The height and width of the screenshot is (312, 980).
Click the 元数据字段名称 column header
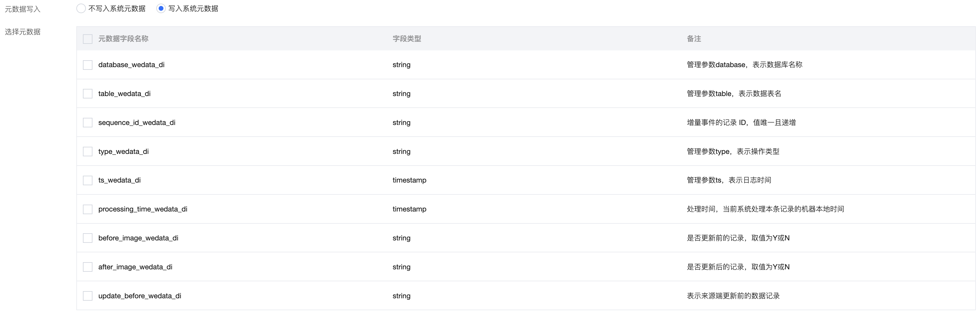[123, 39]
